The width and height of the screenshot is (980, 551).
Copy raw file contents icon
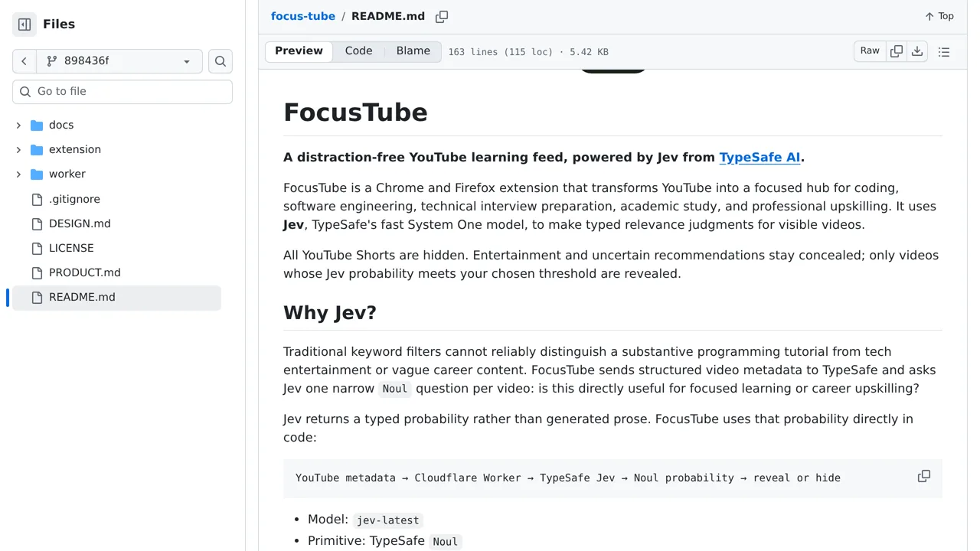click(897, 51)
